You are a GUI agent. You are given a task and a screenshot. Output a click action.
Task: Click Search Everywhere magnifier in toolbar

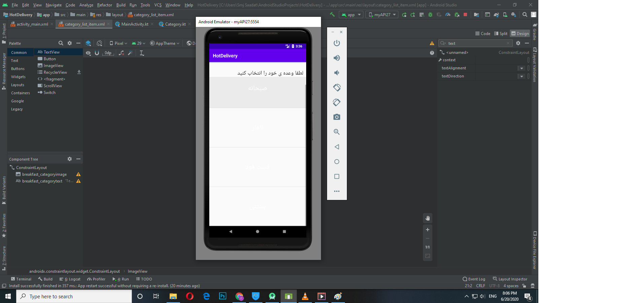[525, 15]
